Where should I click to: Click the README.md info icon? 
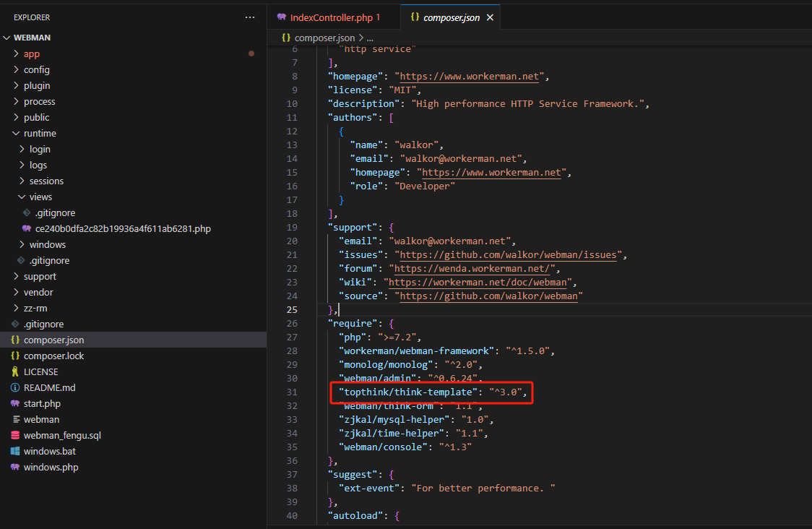tap(15, 387)
